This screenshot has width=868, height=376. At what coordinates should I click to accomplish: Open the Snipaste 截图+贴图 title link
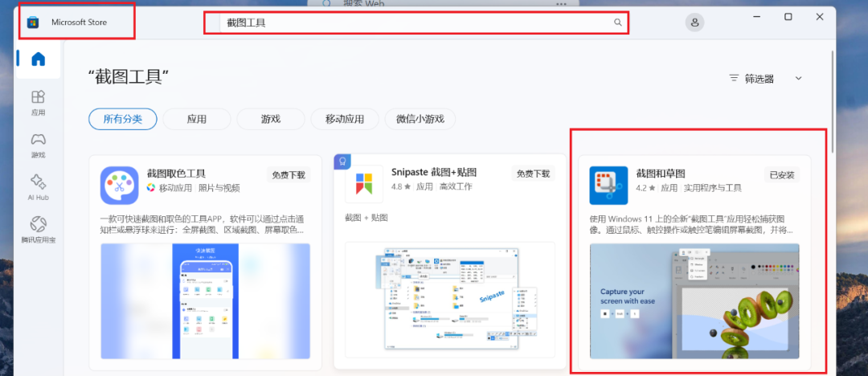[x=434, y=172]
